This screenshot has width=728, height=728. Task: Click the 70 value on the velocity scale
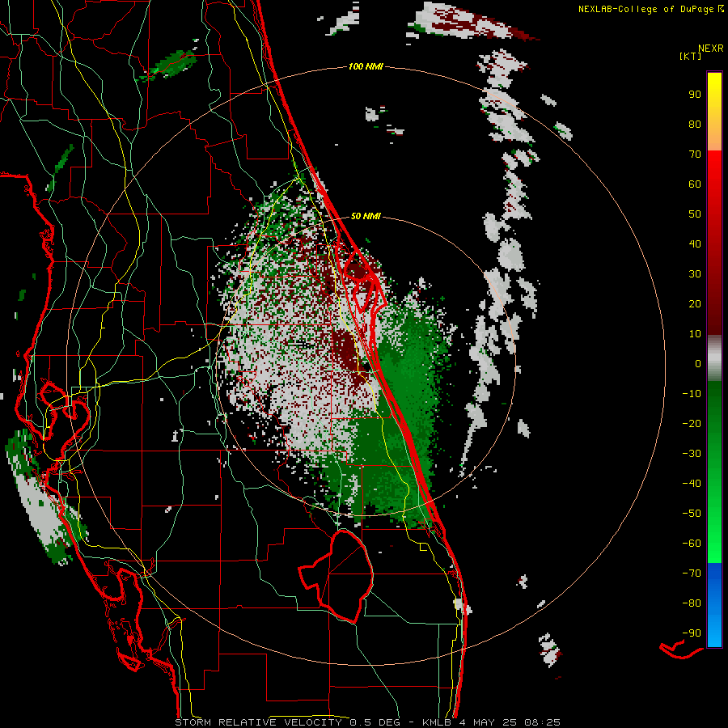(695, 154)
